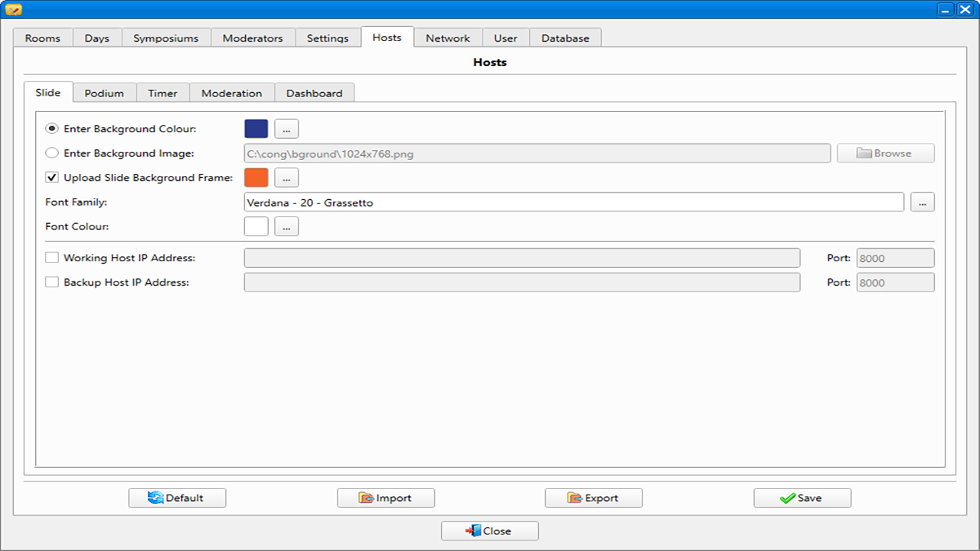Click the Browse button for background image
The height and width of the screenshot is (551, 980).
[886, 153]
